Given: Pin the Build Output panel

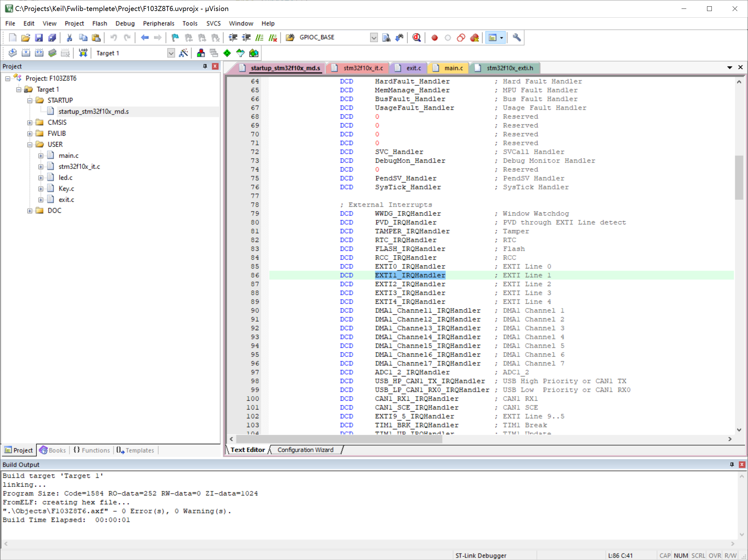Looking at the screenshot, I should [732, 464].
